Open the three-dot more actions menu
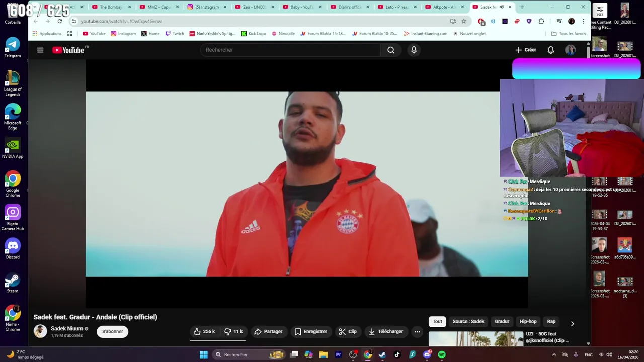The width and height of the screenshot is (644, 362). point(417,331)
